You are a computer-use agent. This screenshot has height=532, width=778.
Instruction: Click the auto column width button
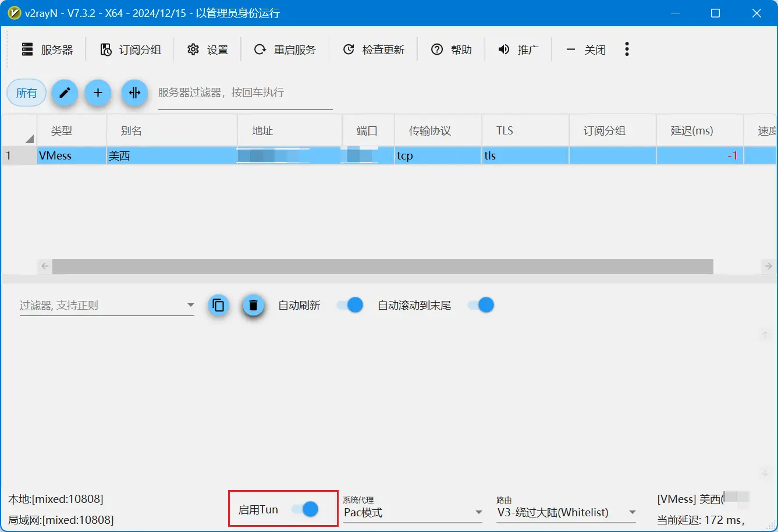(x=134, y=93)
